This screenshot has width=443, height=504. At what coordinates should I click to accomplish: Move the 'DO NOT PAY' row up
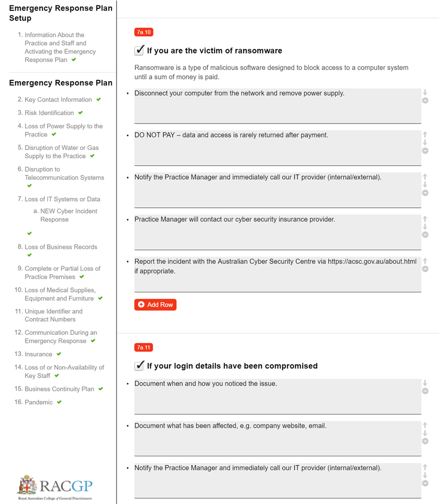(425, 134)
